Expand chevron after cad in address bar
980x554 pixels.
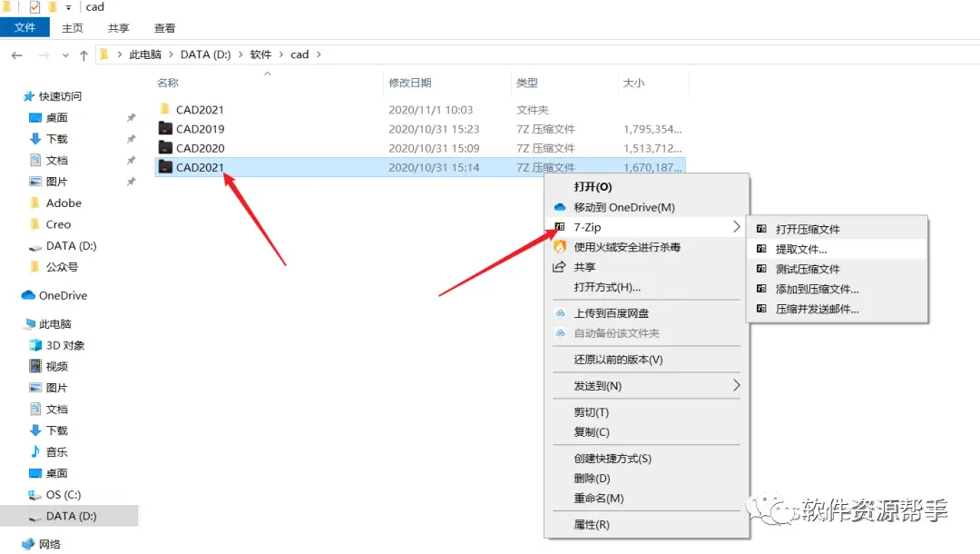coord(318,54)
